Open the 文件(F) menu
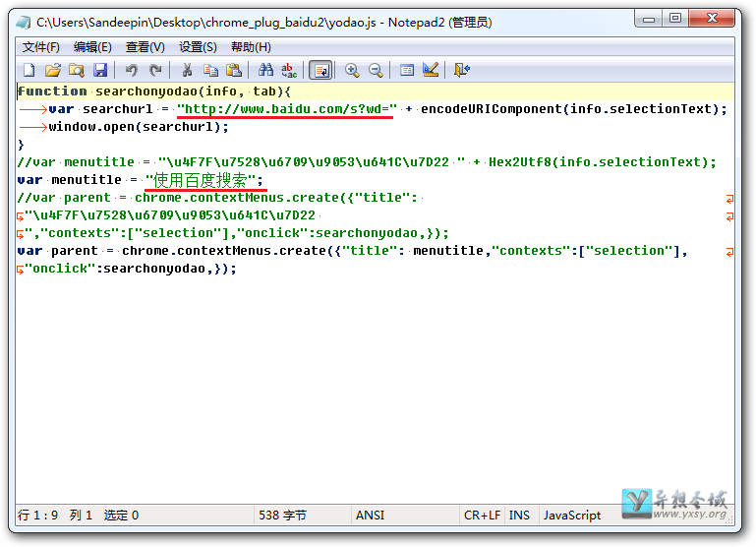756x547 pixels. pyautogui.click(x=41, y=47)
